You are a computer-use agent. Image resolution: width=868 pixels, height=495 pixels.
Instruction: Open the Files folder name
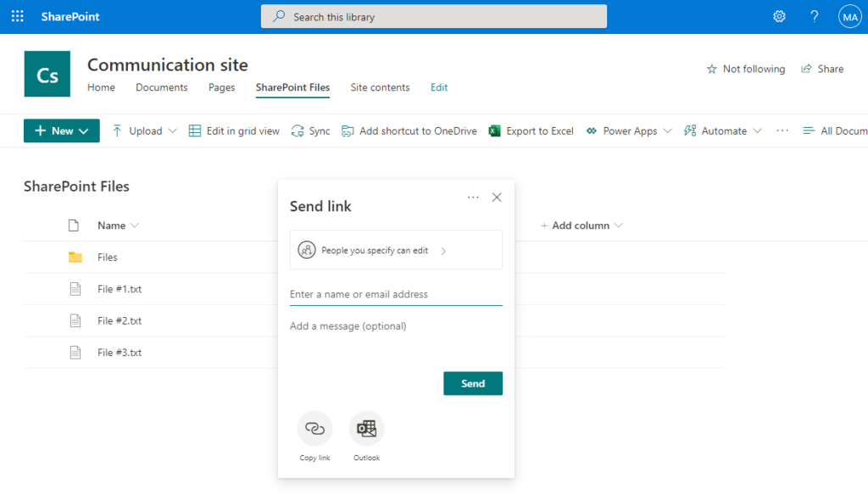tap(108, 258)
